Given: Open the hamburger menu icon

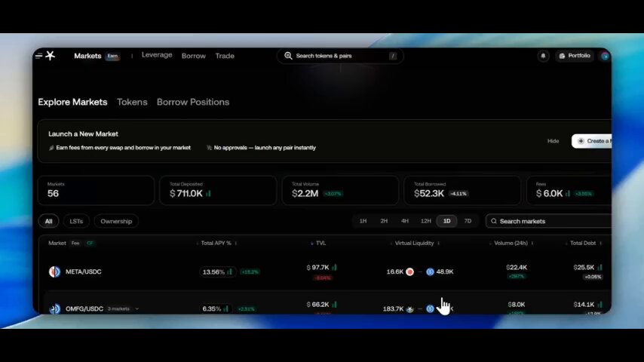Looking at the screenshot, I should [38, 56].
